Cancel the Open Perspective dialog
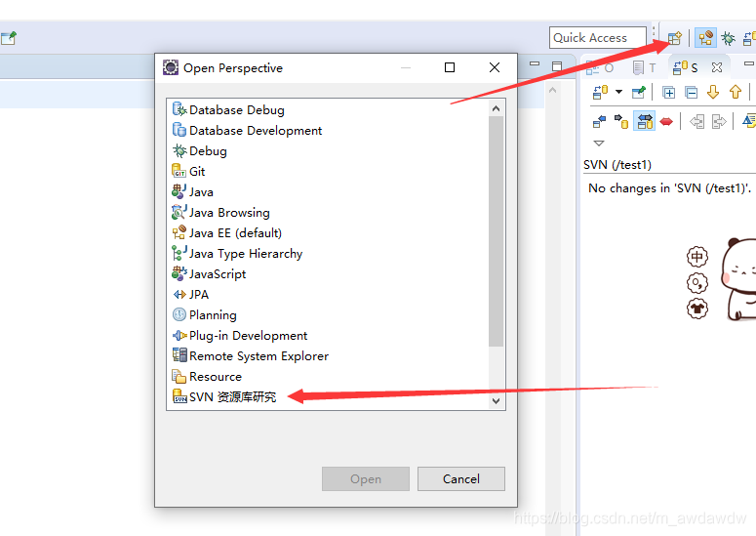The height and width of the screenshot is (536, 756). point(461,478)
